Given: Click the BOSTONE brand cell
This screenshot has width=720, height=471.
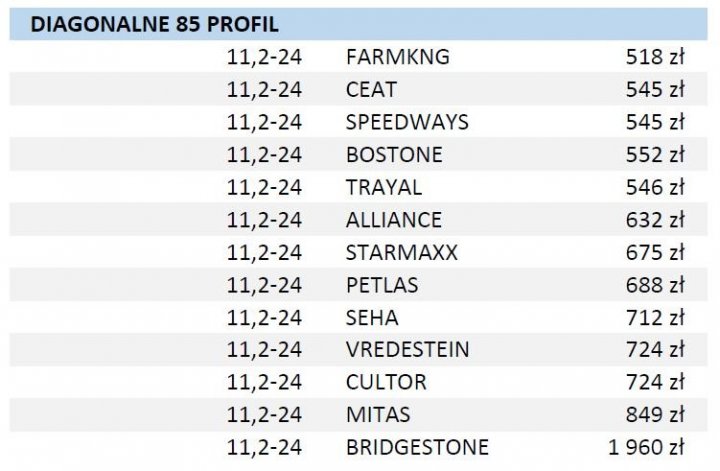Looking at the screenshot, I should pyautogui.click(x=393, y=155).
